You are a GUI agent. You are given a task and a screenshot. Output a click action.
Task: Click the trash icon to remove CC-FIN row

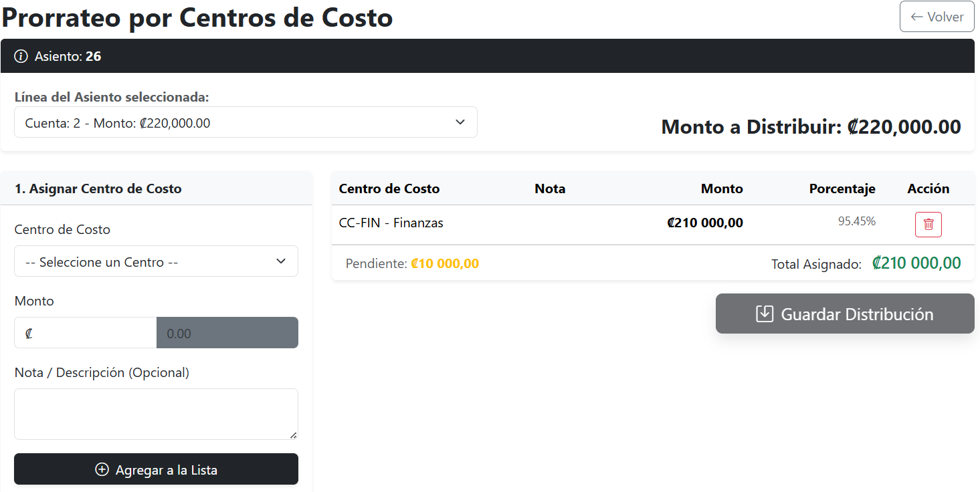click(x=928, y=224)
